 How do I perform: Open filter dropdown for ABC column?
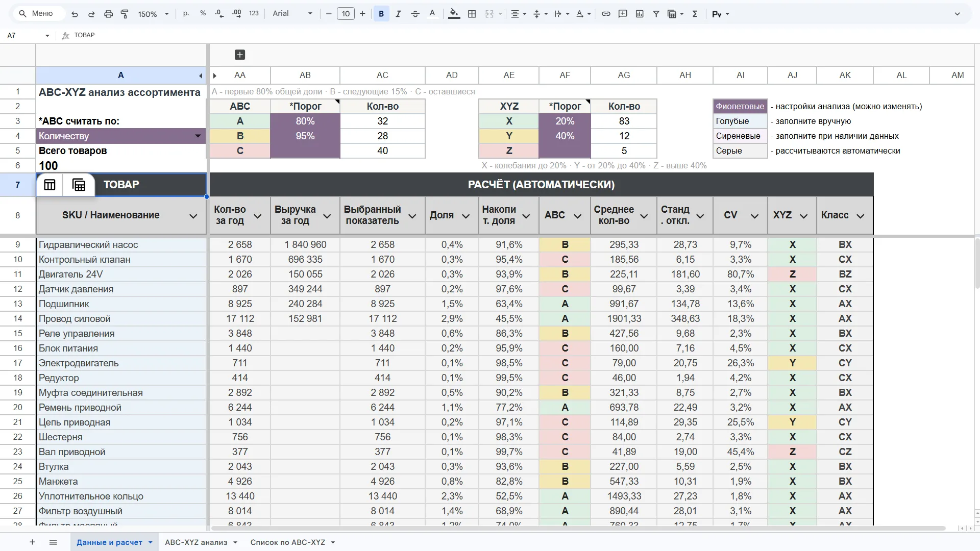[x=578, y=216]
